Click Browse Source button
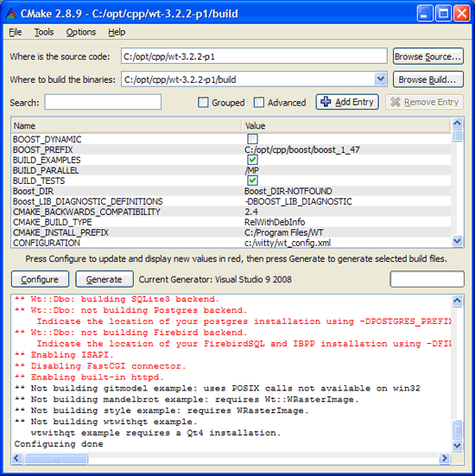475x476 pixels. 428,56
